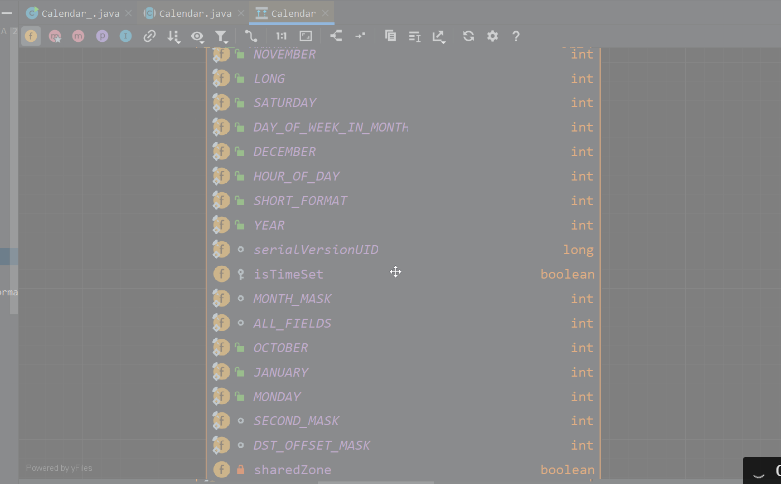The width and height of the screenshot is (781, 484).
Task: Click field icon beside sharedZone
Action: click(222, 470)
